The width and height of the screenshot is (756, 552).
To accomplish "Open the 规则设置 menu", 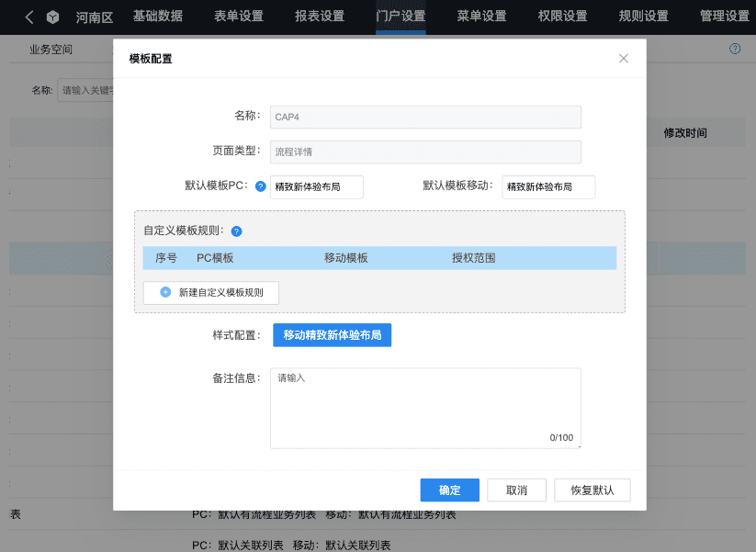I will [x=644, y=17].
